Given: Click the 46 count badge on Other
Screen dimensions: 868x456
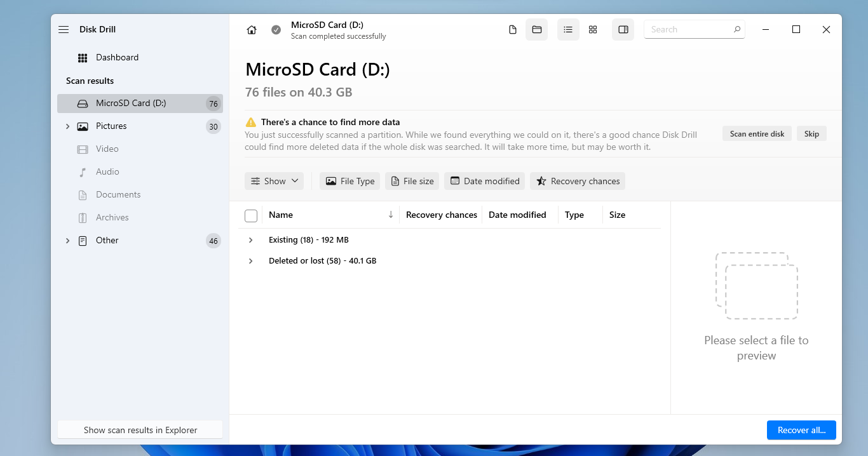Looking at the screenshot, I should 214,241.
